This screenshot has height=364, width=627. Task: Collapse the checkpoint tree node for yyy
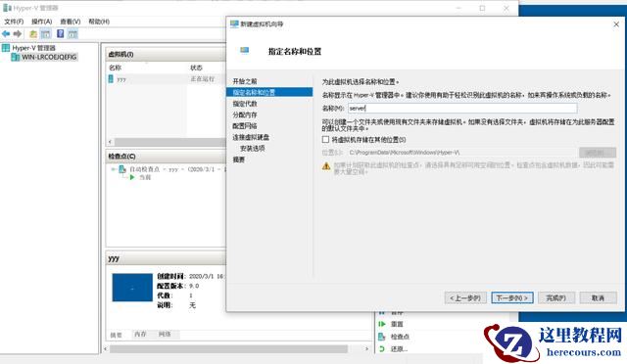114,169
